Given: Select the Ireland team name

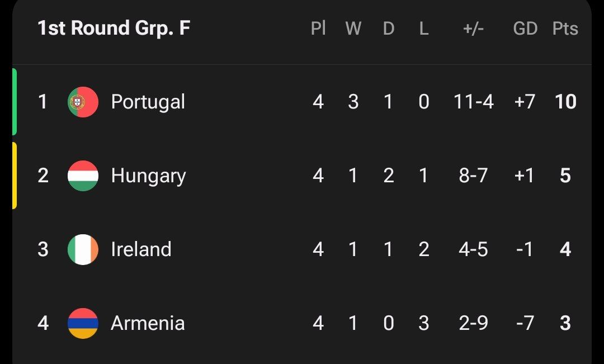Looking at the screenshot, I should tap(141, 249).
